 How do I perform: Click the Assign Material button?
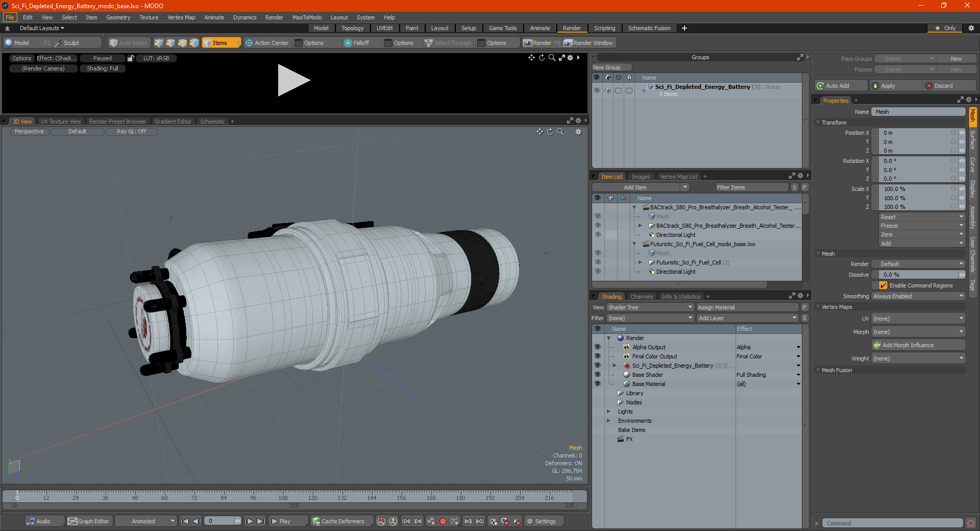[747, 307]
